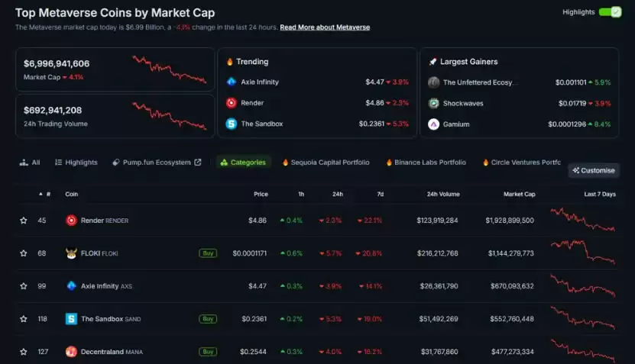Click the Decentraland MANA coin icon
Viewport: 635px width, 364px height.
[71, 352]
